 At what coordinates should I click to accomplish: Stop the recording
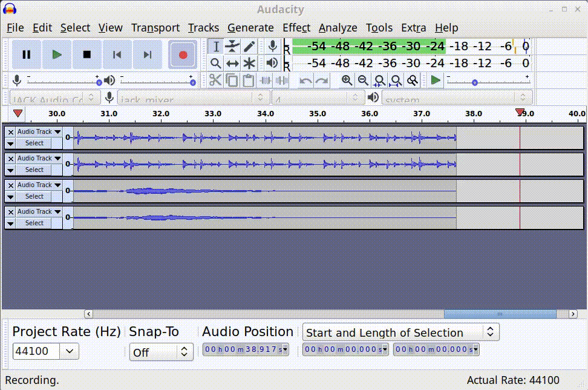[87, 55]
